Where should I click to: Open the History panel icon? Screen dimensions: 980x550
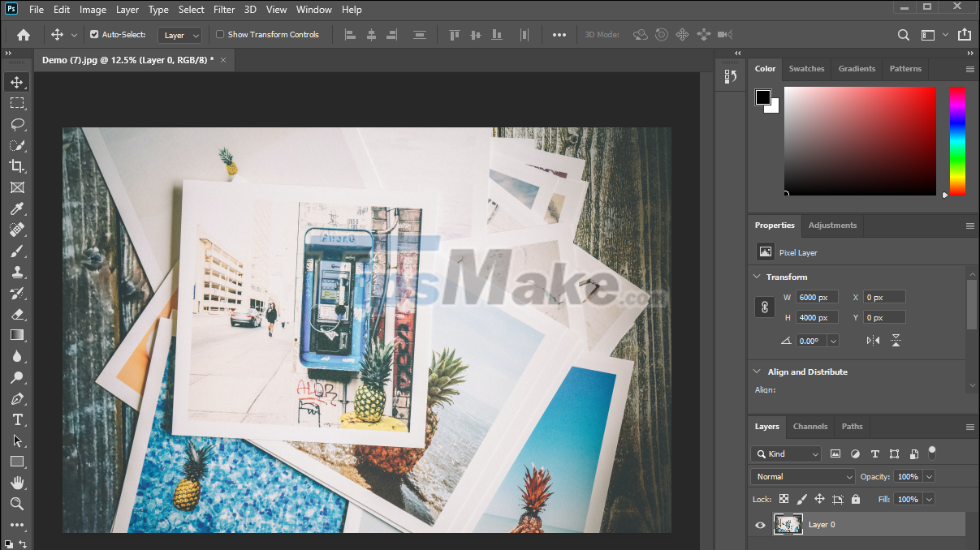tap(730, 76)
